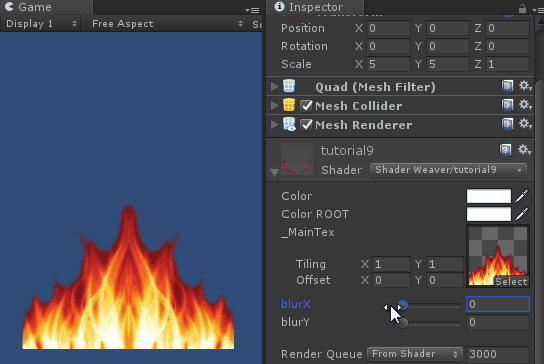Screen dimensions: 544x364
Task: Disable the Mesh Collider checkbox
Action: pos(306,105)
